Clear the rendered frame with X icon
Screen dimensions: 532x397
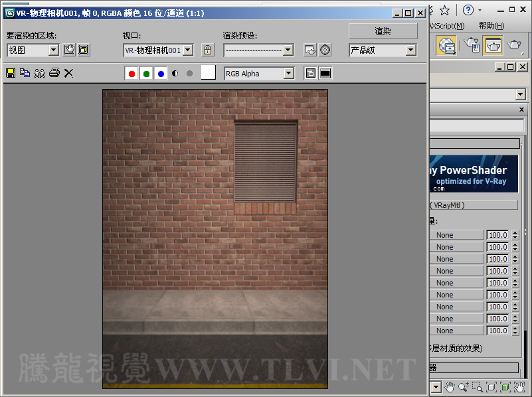68,73
